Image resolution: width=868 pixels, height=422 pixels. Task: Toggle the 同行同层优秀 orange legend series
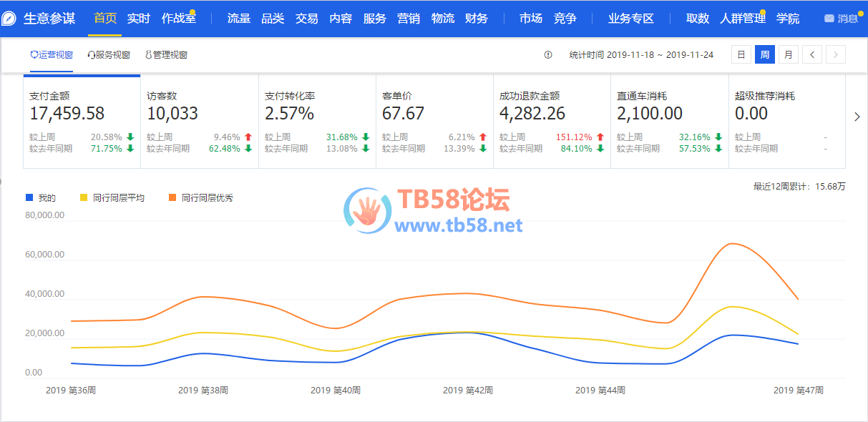[x=200, y=197]
